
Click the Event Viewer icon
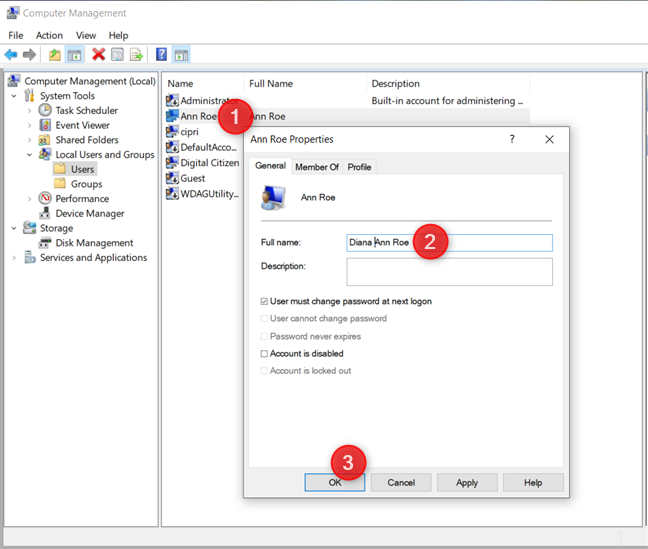(45, 125)
